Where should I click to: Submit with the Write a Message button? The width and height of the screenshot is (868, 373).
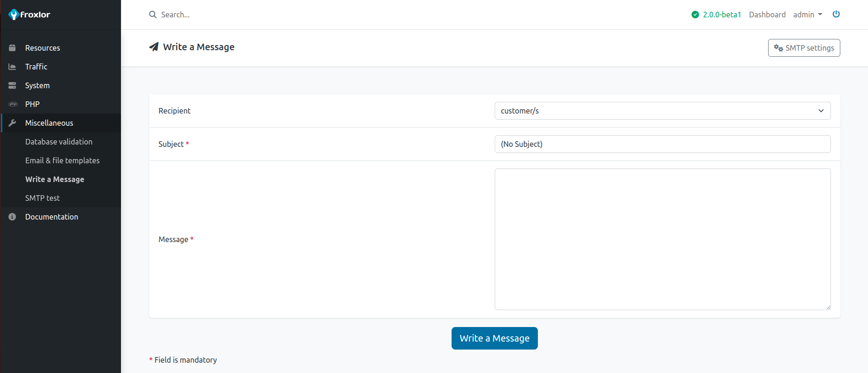[x=494, y=338]
